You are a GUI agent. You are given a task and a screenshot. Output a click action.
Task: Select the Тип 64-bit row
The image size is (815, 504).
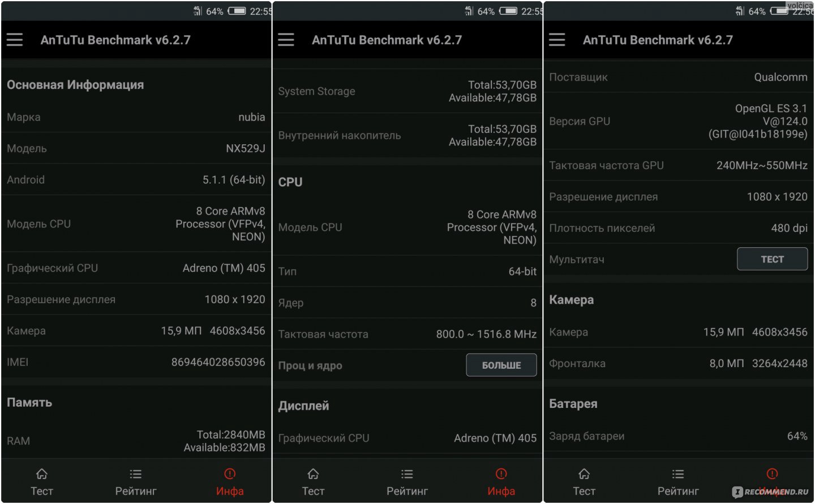click(x=407, y=272)
